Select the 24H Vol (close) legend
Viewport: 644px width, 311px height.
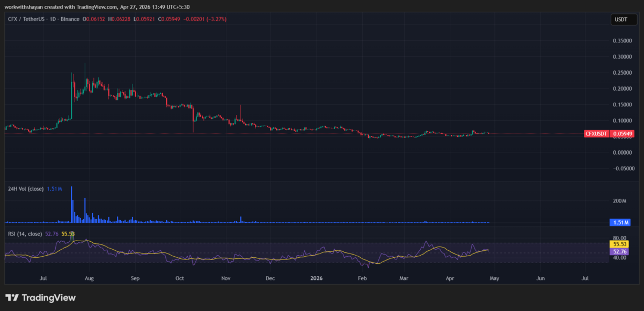click(x=27, y=189)
